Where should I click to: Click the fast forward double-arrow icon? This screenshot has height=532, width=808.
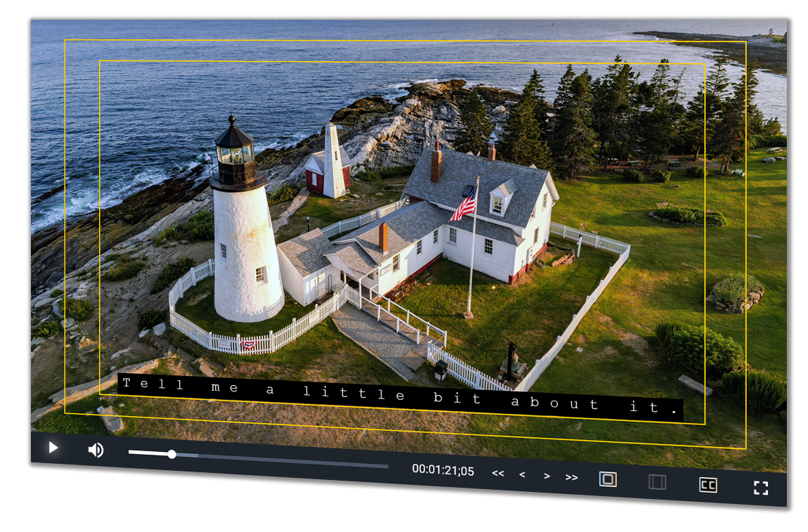[571, 477]
